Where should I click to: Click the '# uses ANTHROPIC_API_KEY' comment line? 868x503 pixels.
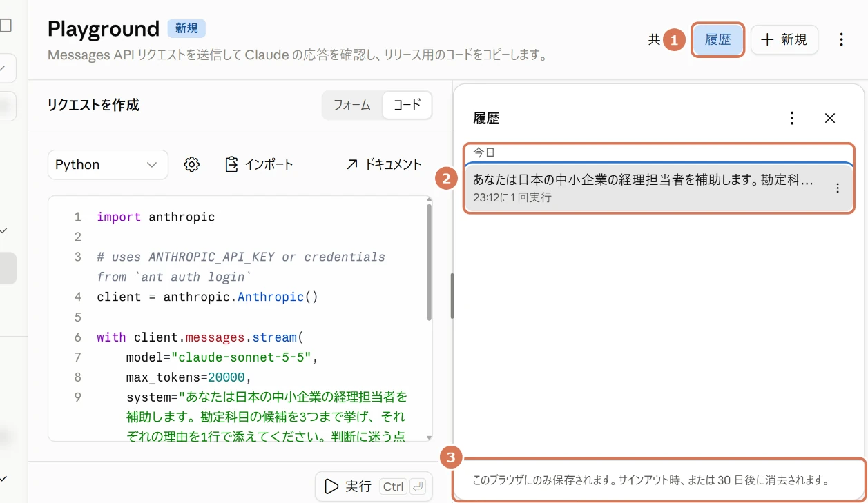tap(241, 266)
